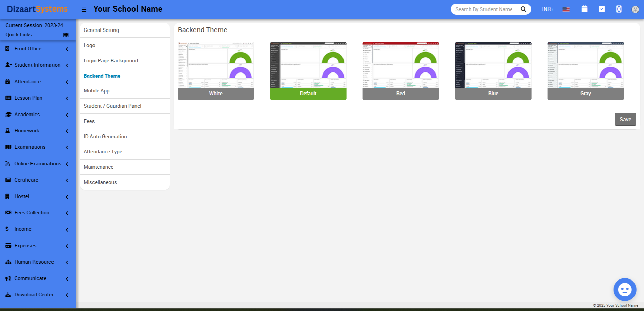Viewport: 644px width, 311px height.
Task: Click the Quick Links grid icon
Action: pyautogui.click(x=66, y=34)
